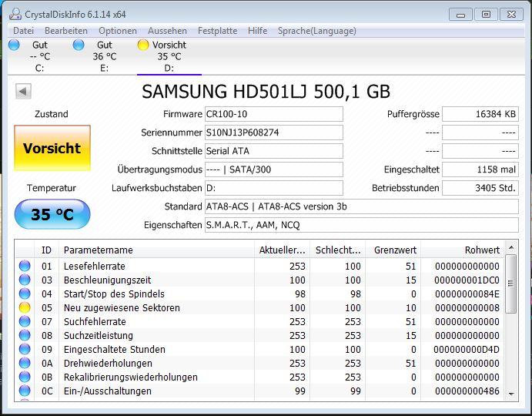Click the Betriebsstunden field 3405 Std.

pos(480,188)
